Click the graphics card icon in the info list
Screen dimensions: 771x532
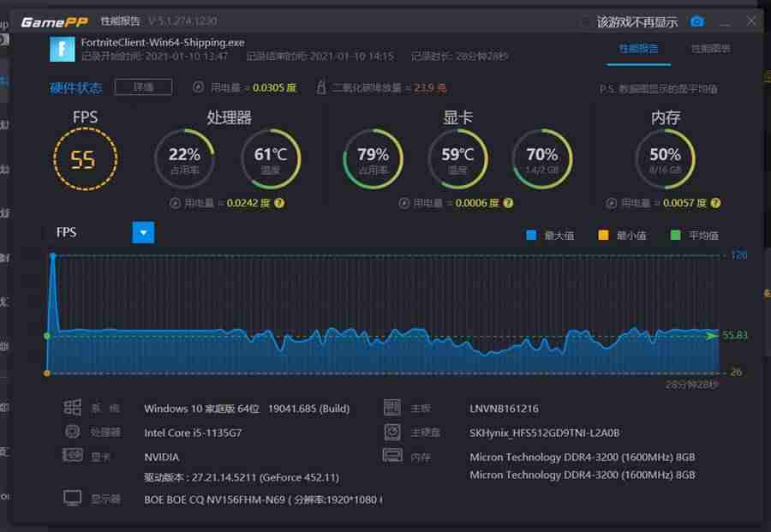point(72,455)
